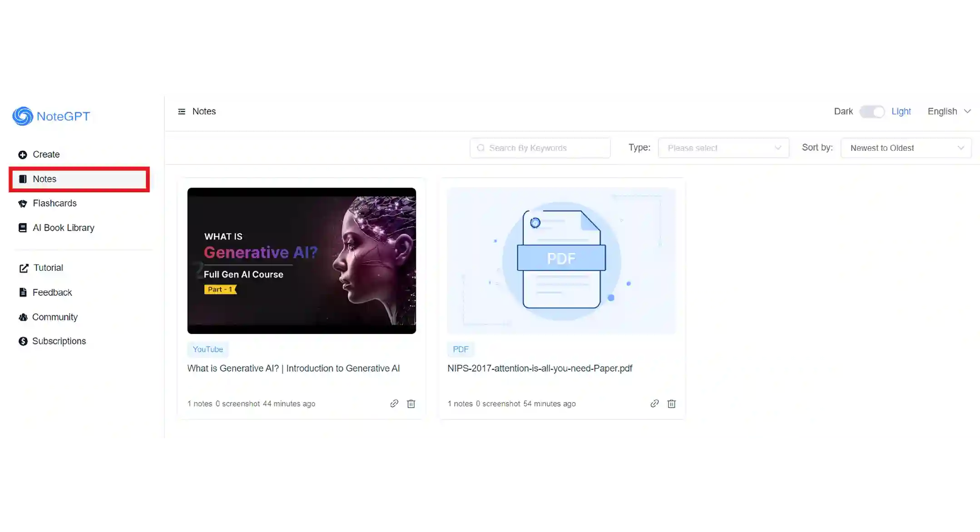Delete the NIPS-2017 PDF note
Viewport: 980px width, 532px height.
pyautogui.click(x=671, y=403)
